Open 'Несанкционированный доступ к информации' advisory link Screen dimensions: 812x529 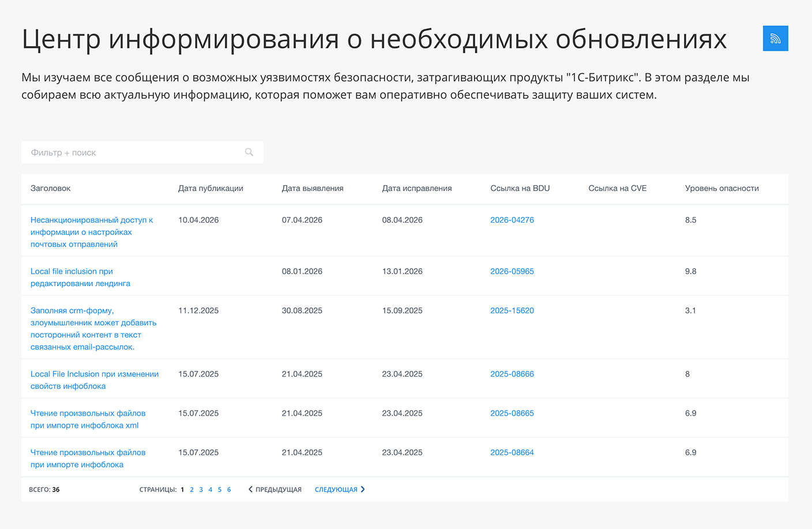click(92, 232)
